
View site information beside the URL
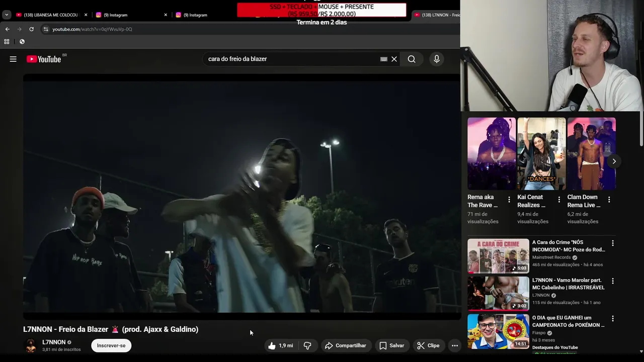[46, 29]
